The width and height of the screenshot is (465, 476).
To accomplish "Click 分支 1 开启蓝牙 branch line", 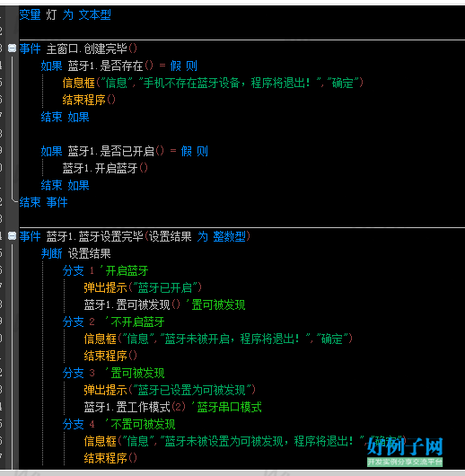I will [x=105, y=270].
